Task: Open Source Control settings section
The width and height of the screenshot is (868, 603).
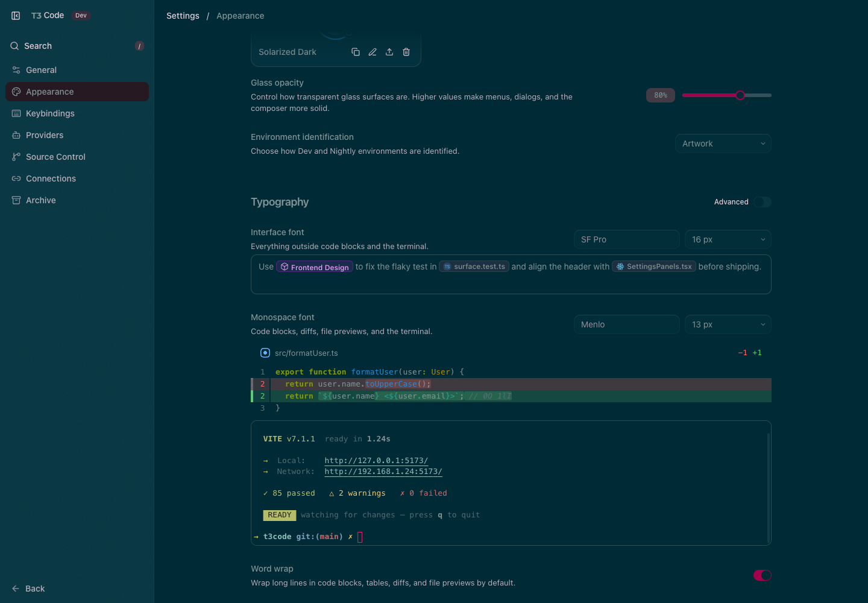Action: point(77,157)
